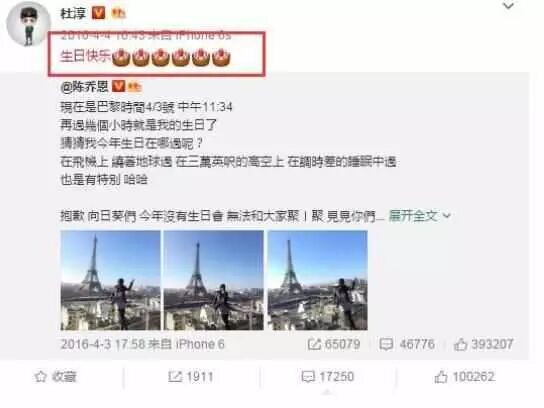Click the 收藏 favorite star
Screen dimensions: 544x408
click(56, 376)
